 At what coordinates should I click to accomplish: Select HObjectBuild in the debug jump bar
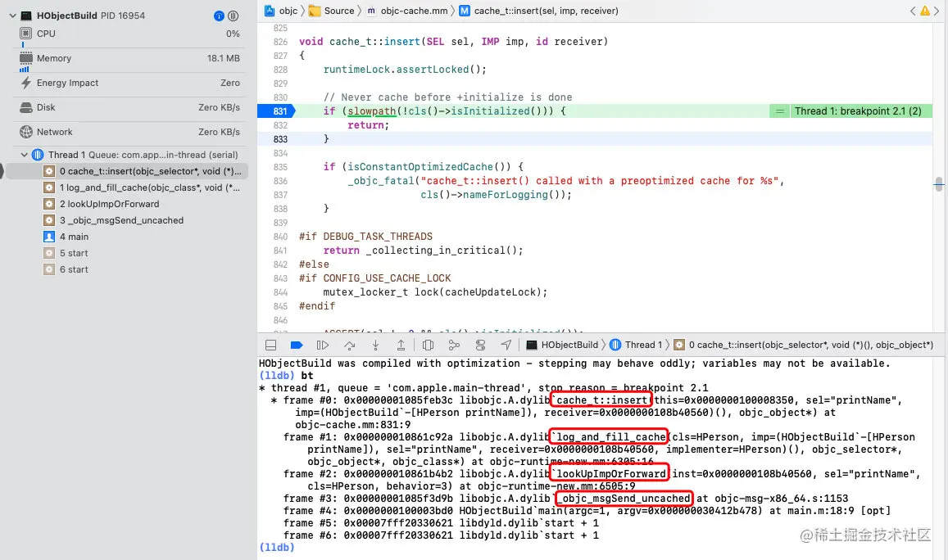562,345
